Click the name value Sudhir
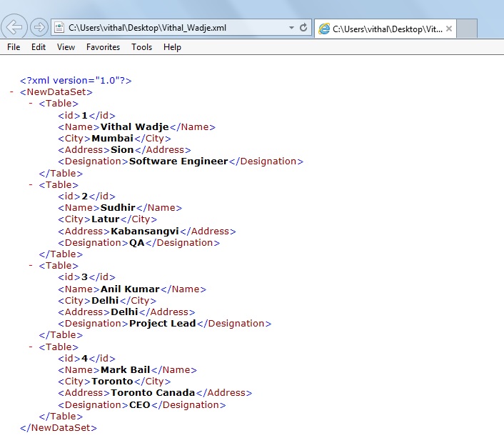This screenshot has height=438, width=504. pos(118,208)
